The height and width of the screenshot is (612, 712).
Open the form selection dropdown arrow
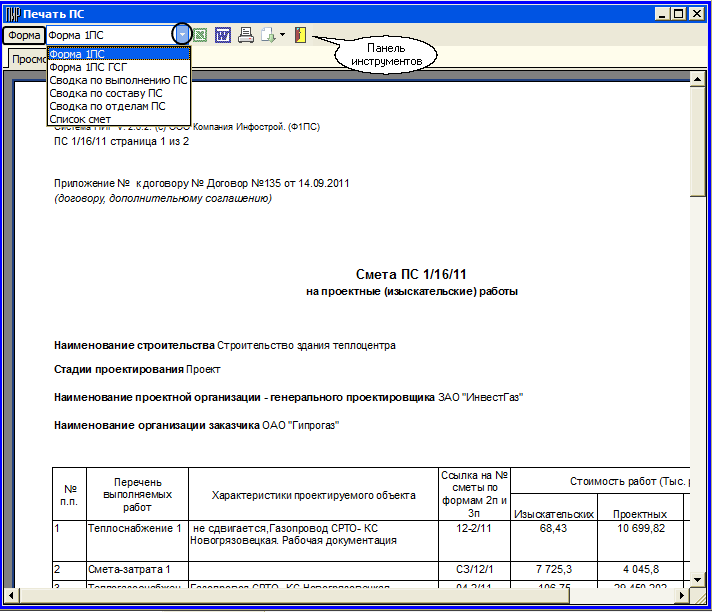[182, 35]
